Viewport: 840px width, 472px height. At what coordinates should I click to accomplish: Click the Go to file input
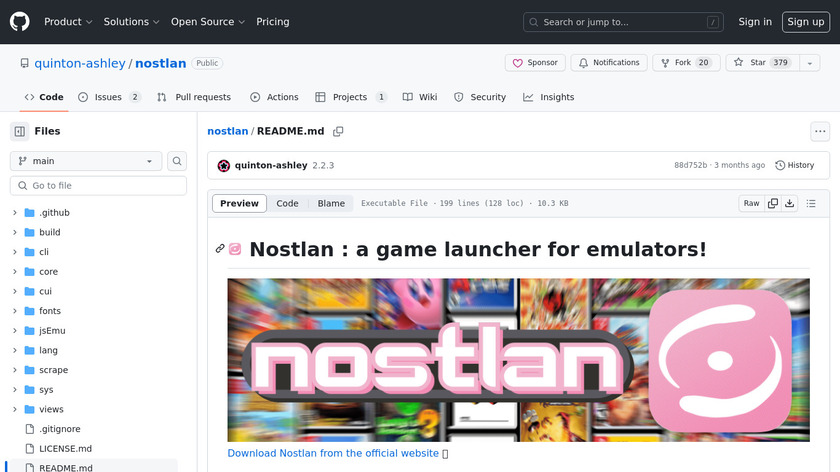pos(99,185)
